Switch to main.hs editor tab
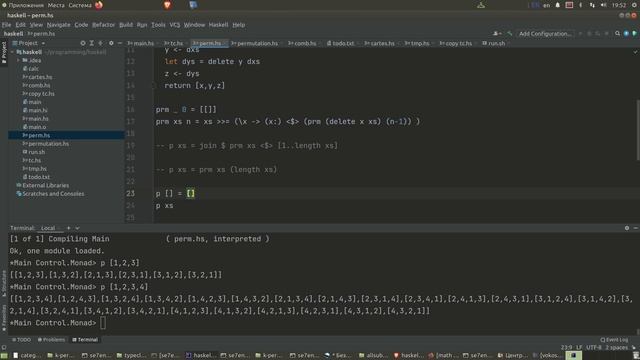The image size is (640, 360). click(x=142, y=43)
